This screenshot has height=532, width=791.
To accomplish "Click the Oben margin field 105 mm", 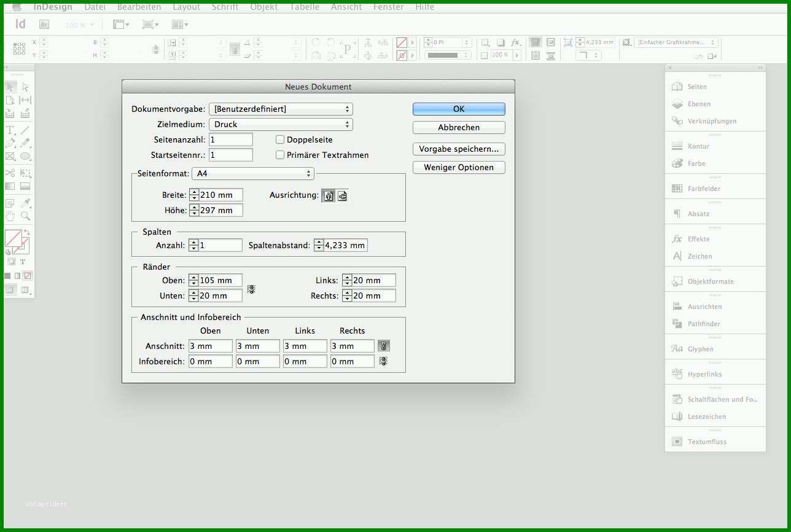I will tap(220, 280).
